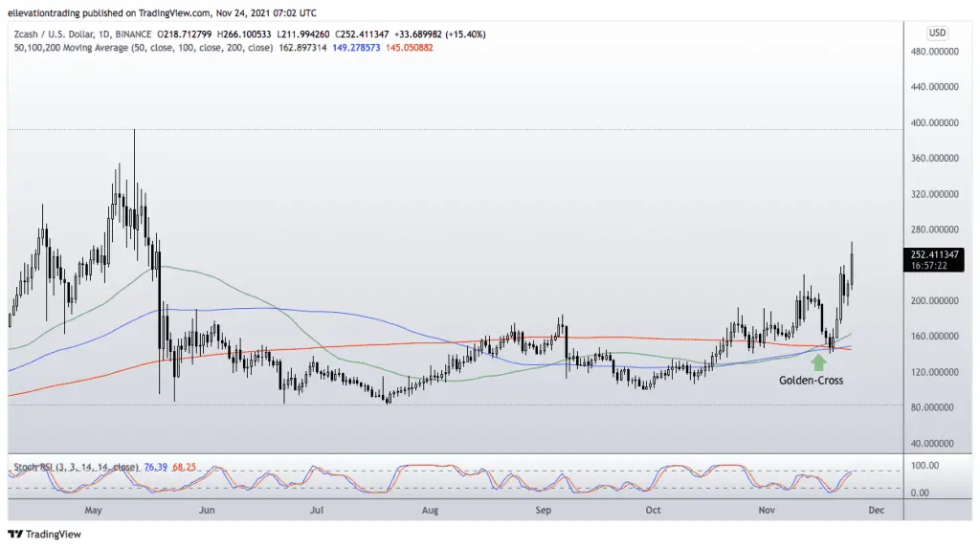Click the 50 MA value 162.897314
The width and height of the screenshot is (980, 548).
click(302, 48)
